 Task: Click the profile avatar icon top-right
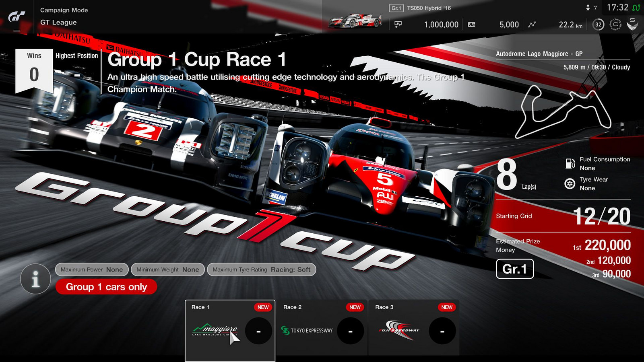point(633,25)
